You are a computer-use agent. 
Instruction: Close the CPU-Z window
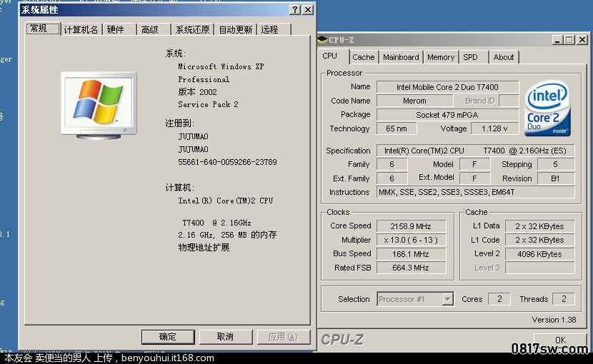tap(582, 40)
